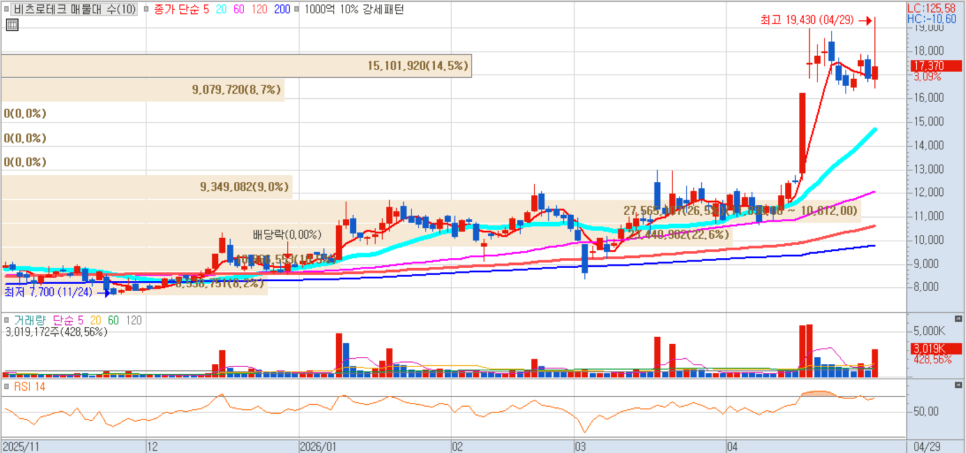Select the volume 60-period average legend
Image resolution: width=966 pixels, height=453 pixels.
[113, 320]
